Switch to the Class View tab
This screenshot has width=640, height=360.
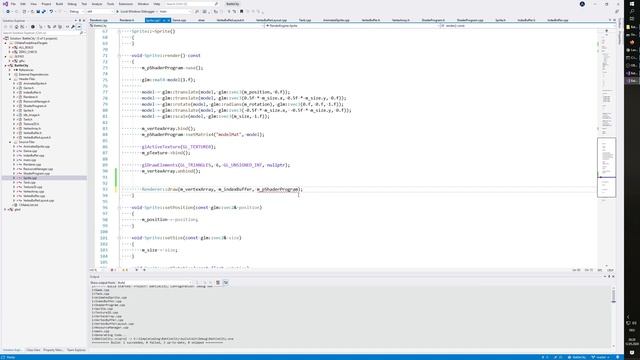[33, 350]
